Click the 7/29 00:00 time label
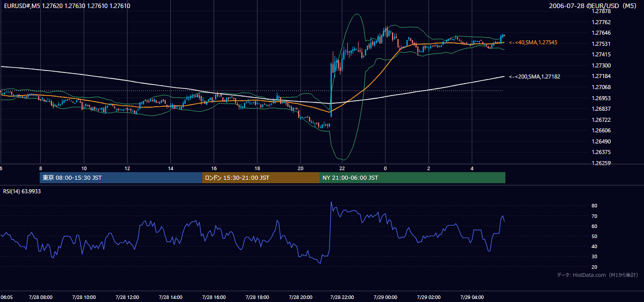 385,297
